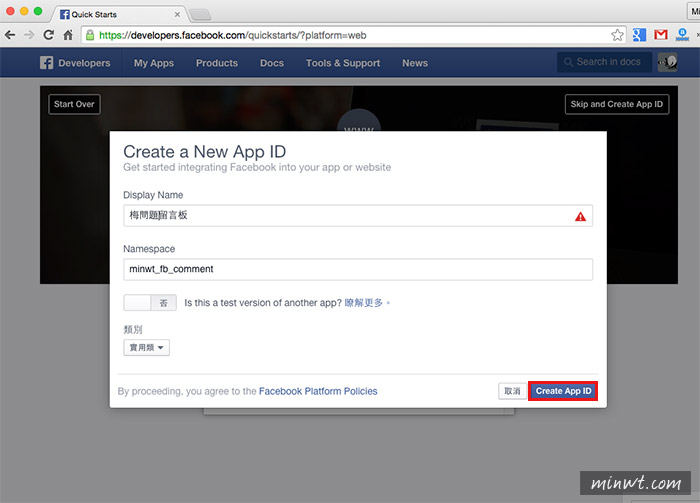The height and width of the screenshot is (503, 700).
Task: Bookmark page with star icon
Action: click(x=617, y=35)
